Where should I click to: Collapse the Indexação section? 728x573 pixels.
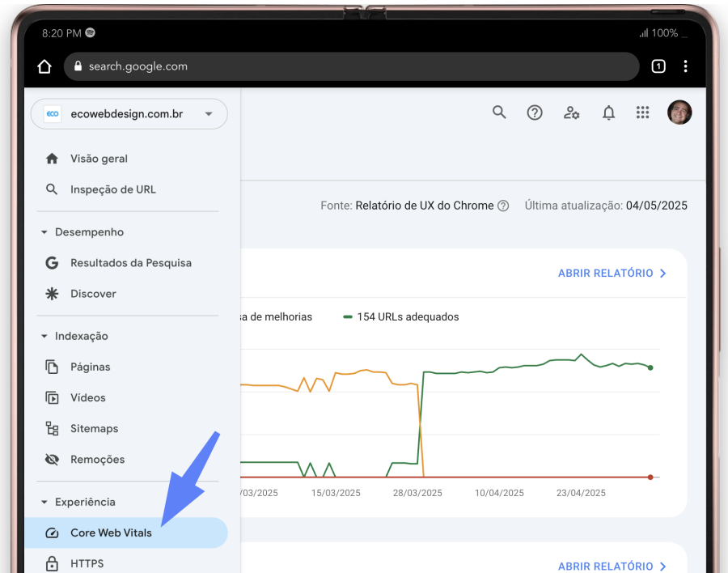click(x=74, y=336)
